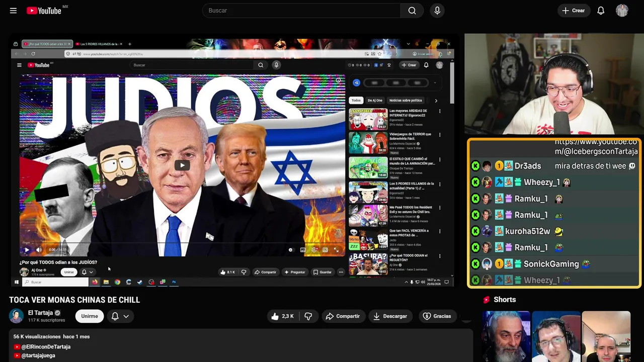Open the Crear upload menu
Viewport: 644px width, 362px height.
pos(573,11)
